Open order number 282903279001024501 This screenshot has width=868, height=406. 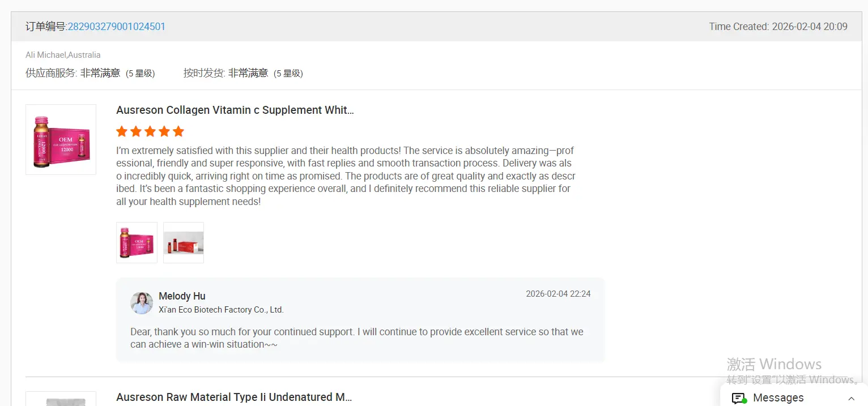point(117,27)
